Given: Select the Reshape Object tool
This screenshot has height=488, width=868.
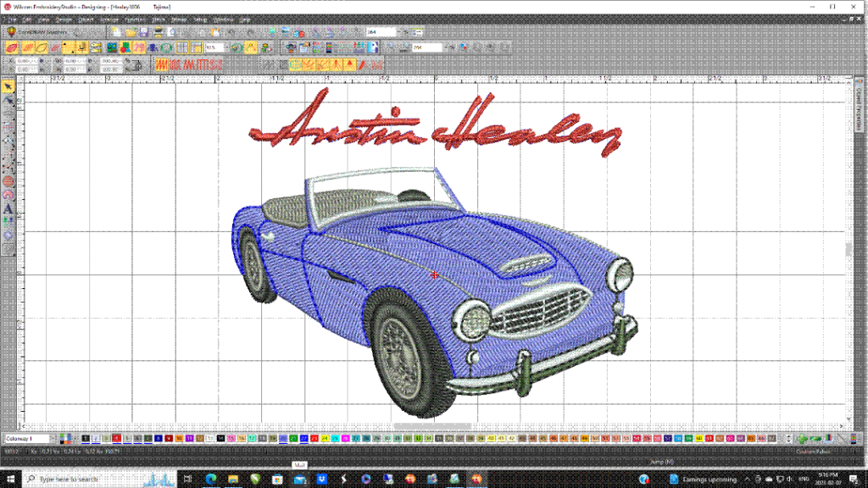Looking at the screenshot, I should tap(8, 99).
